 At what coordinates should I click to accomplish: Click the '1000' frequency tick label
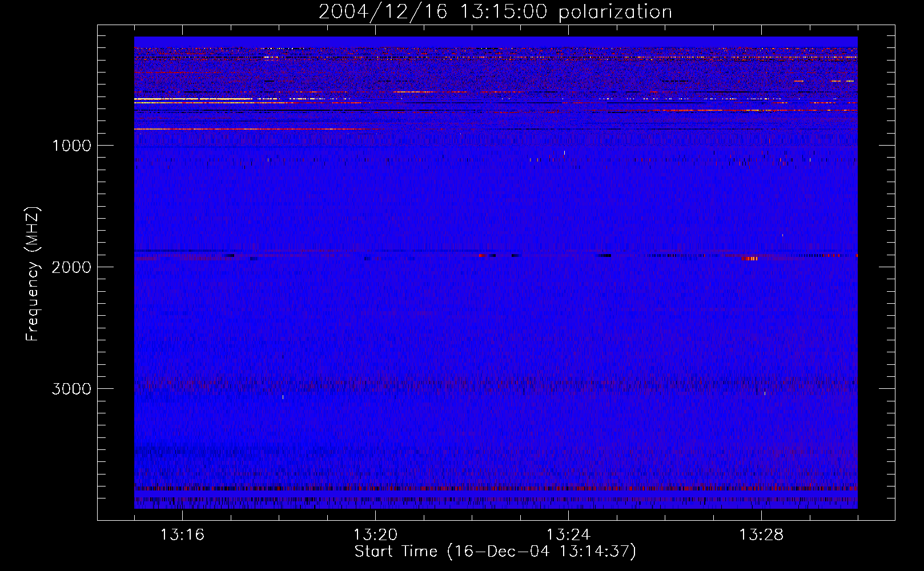click(71, 146)
